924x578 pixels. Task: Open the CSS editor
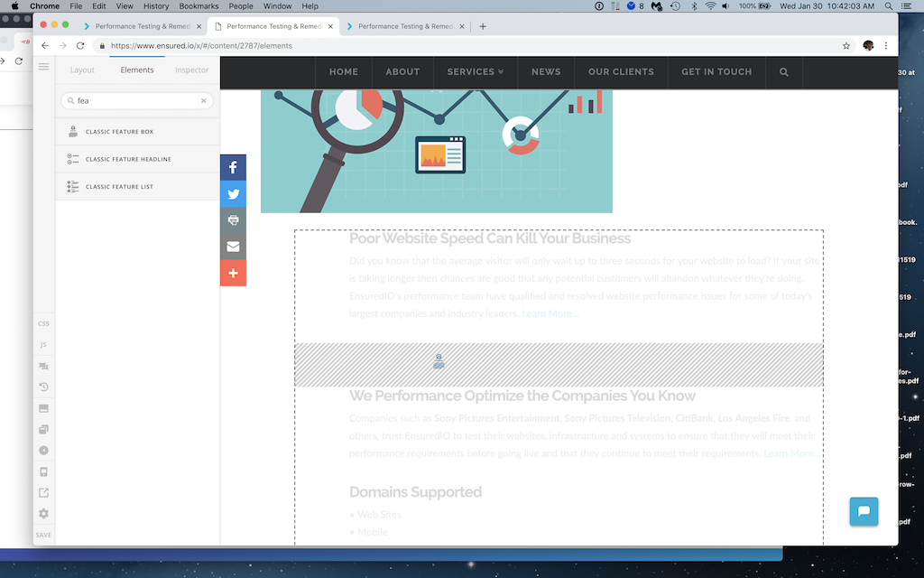pos(43,324)
